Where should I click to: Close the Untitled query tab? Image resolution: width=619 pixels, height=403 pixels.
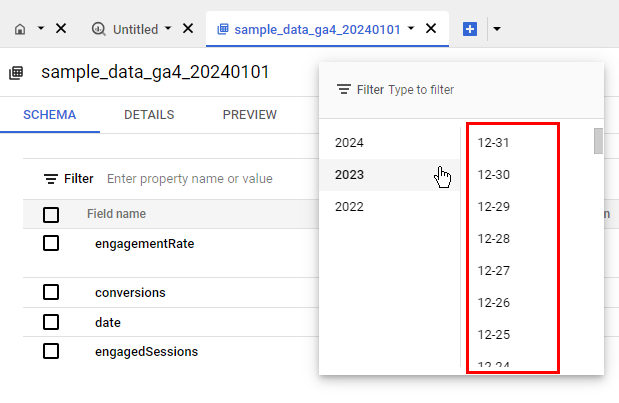point(188,29)
